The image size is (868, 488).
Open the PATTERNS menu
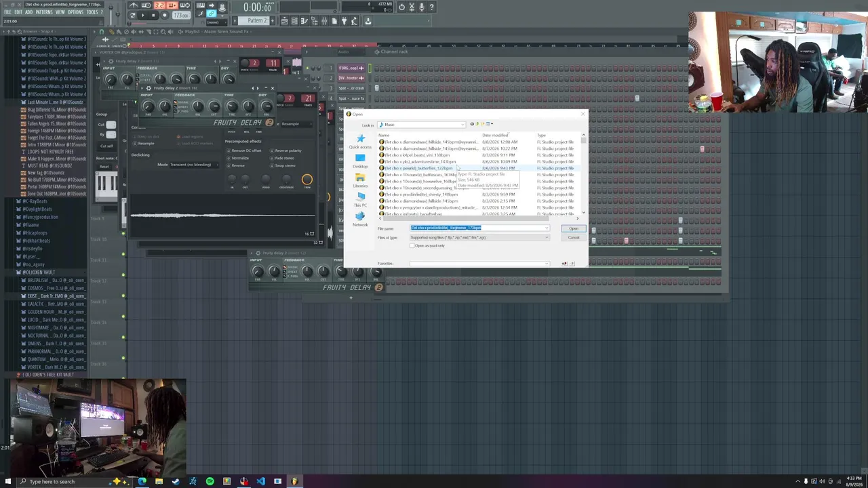(x=43, y=12)
